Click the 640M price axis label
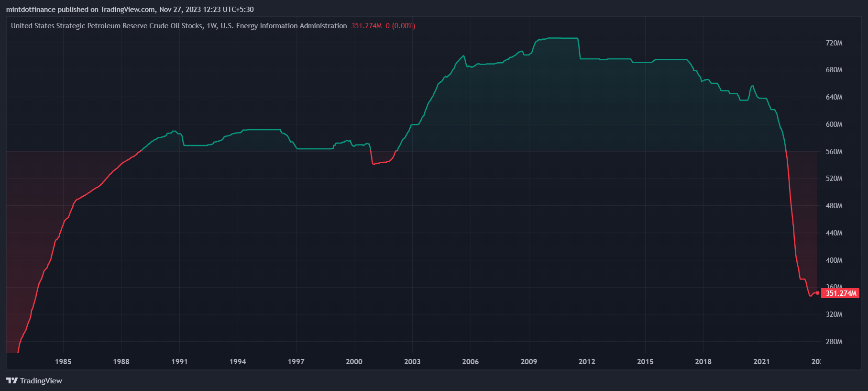This screenshot has width=868, height=391. point(834,97)
